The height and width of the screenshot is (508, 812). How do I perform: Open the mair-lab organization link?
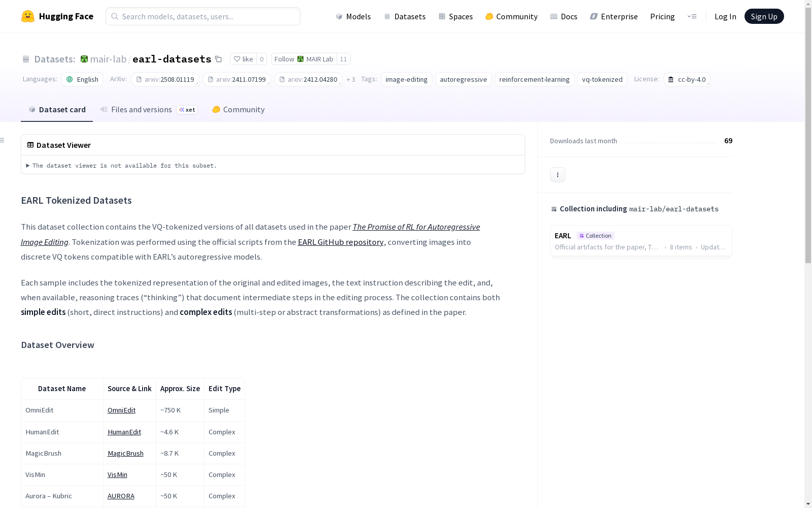coord(109,59)
